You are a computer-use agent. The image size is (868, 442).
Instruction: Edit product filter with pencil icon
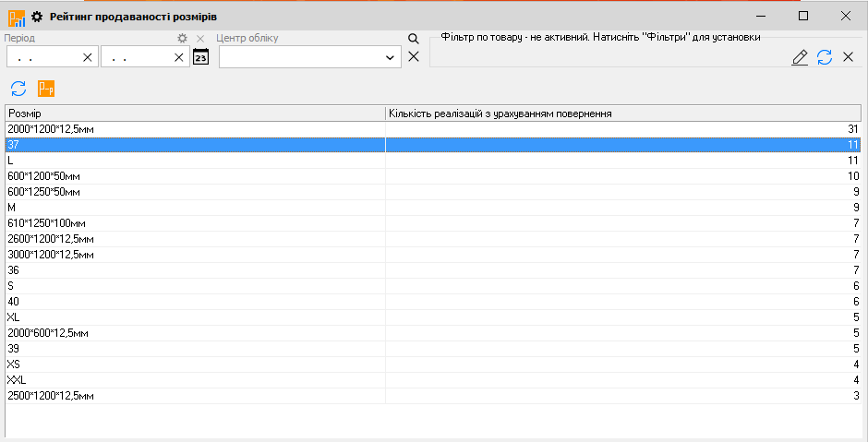tap(800, 57)
